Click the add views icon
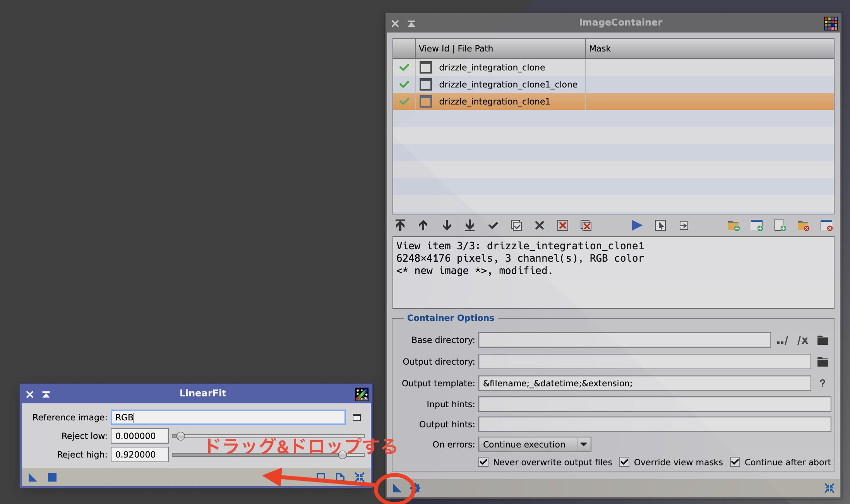 pyautogui.click(x=756, y=225)
